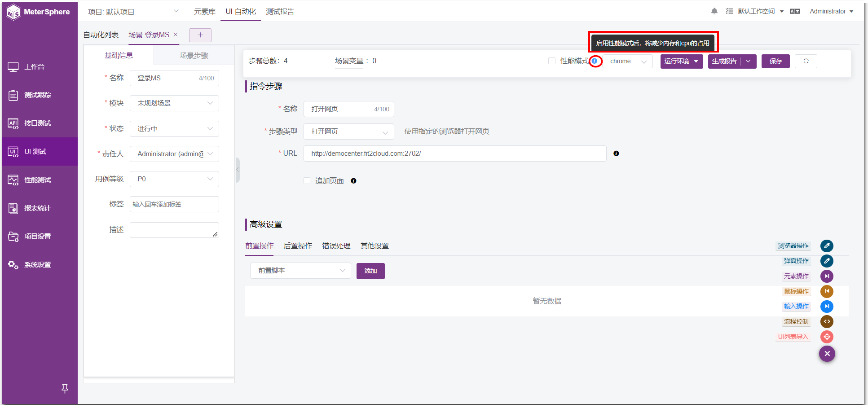Image resolution: width=868 pixels, height=408 pixels.
Task: Click the task list icon beside workspace
Action: [x=729, y=11]
